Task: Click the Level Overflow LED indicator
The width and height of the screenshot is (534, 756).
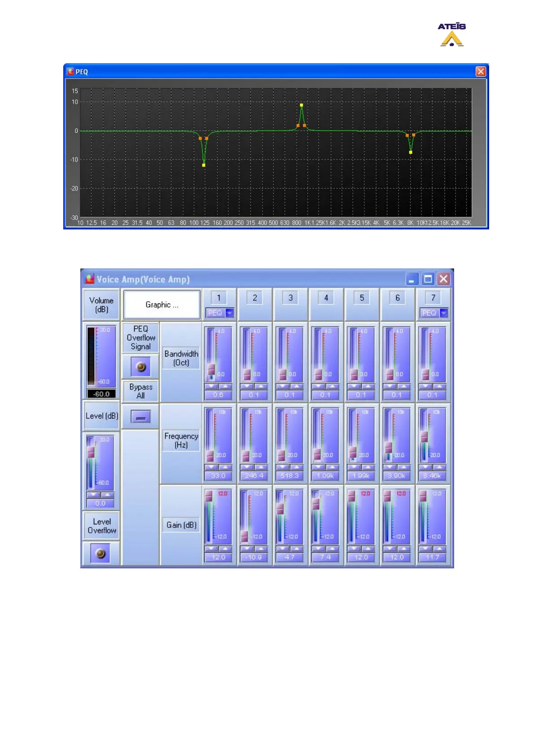Action: pyautogui.click(x=101, y=554)
